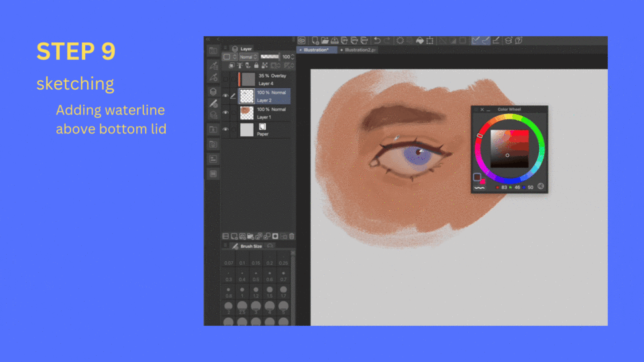Toggle Snap to Ruler icon in command bar

tap(476, 40)
